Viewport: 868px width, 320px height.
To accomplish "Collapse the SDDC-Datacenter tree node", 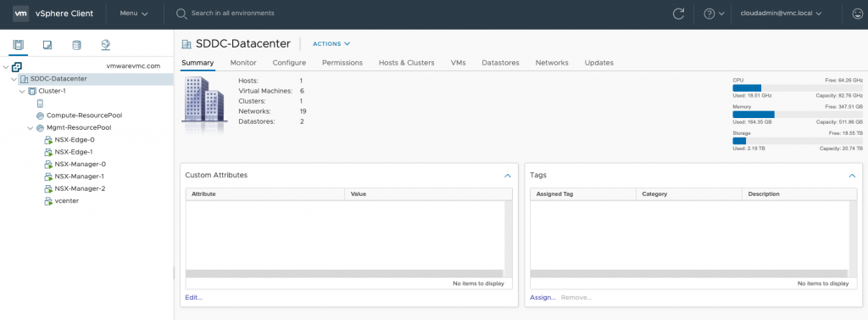I will (x=14, y=79).
